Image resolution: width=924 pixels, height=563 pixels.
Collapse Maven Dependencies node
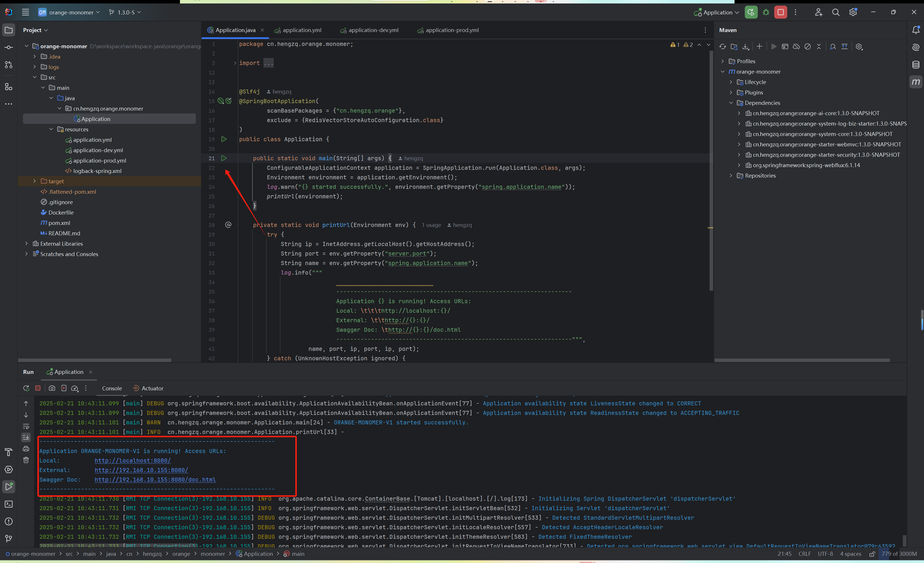pos(731,103)
